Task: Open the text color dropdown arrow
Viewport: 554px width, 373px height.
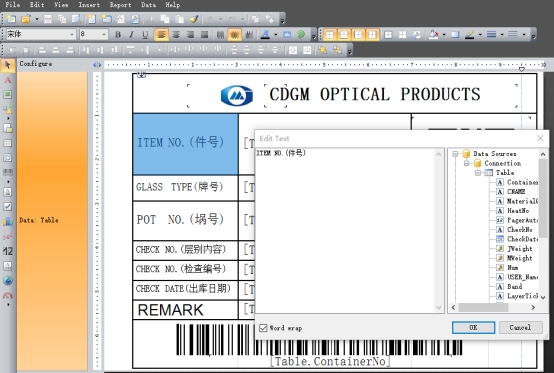Action: pos(276,35)
